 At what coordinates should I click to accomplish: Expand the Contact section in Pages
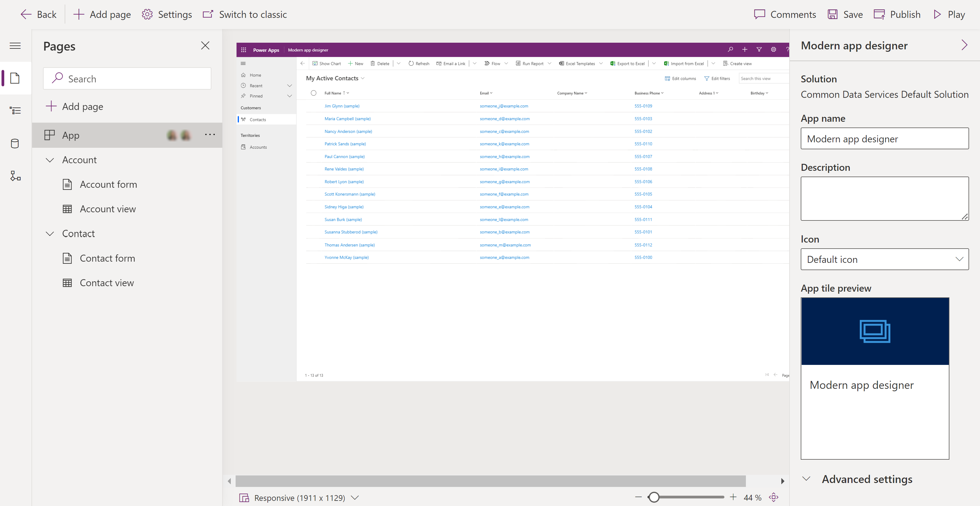pyautogui.click(x=50, y=233)
